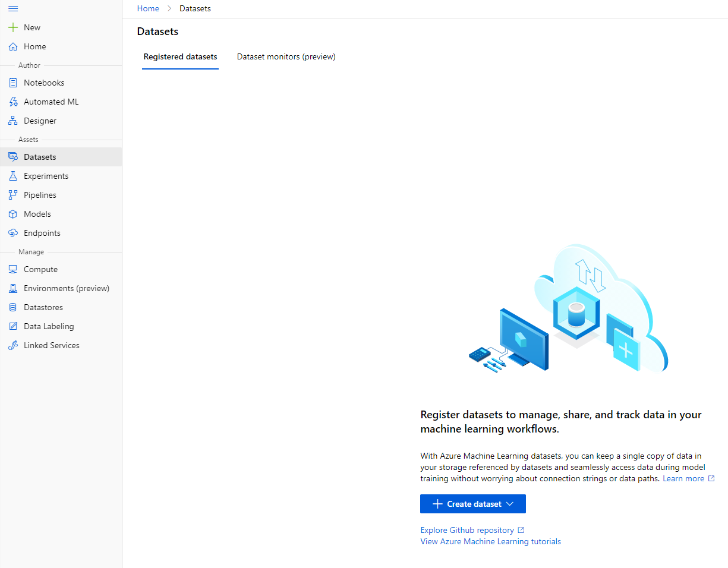Image resolution: width=728 pixels, height=568 pixels.
Task: Click the Pipelines icon
Action: pos(13,195)
